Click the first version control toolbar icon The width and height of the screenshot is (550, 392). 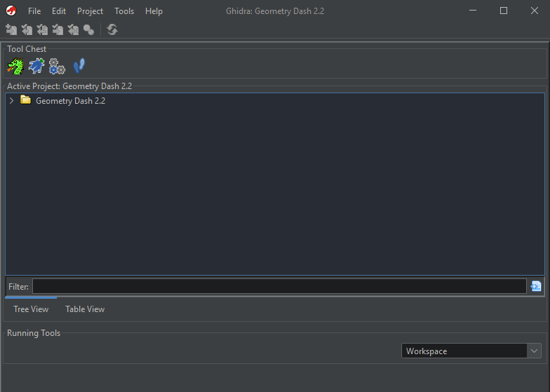11,29
